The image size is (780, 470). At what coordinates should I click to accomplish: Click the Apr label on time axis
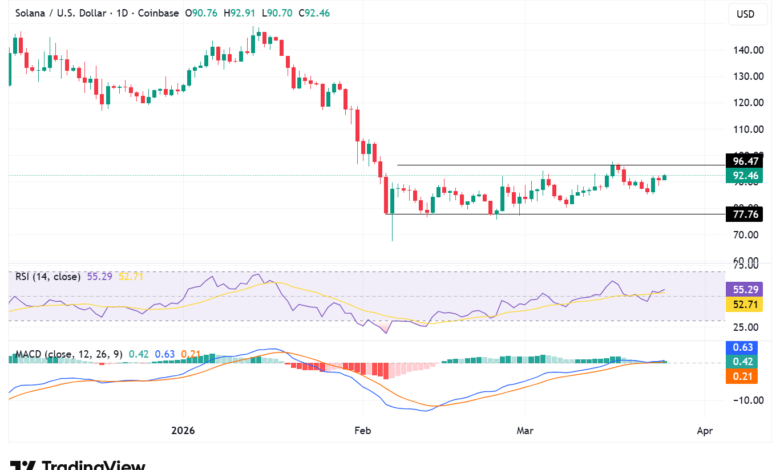(703, 429)
